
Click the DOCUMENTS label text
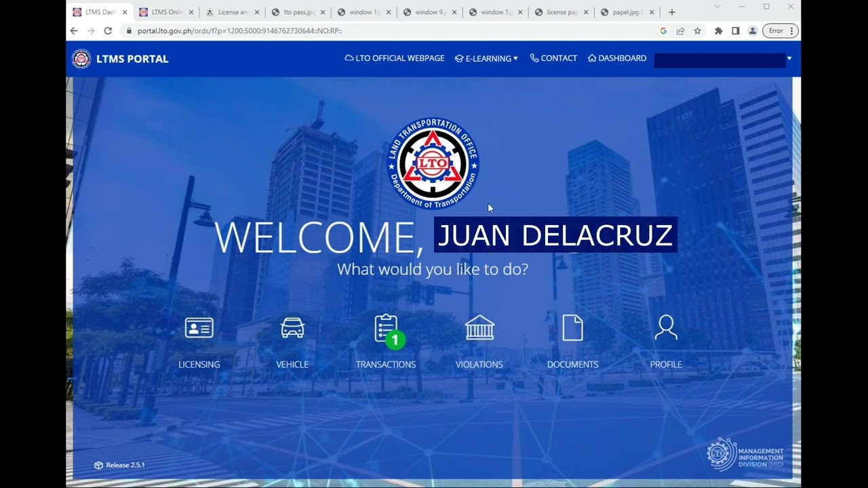(x=573, y=365)
